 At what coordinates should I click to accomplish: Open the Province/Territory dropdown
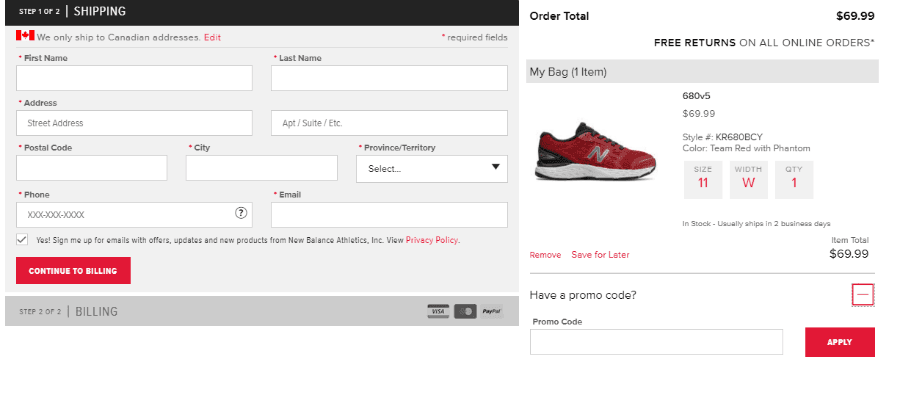click(x=432, y=169)
